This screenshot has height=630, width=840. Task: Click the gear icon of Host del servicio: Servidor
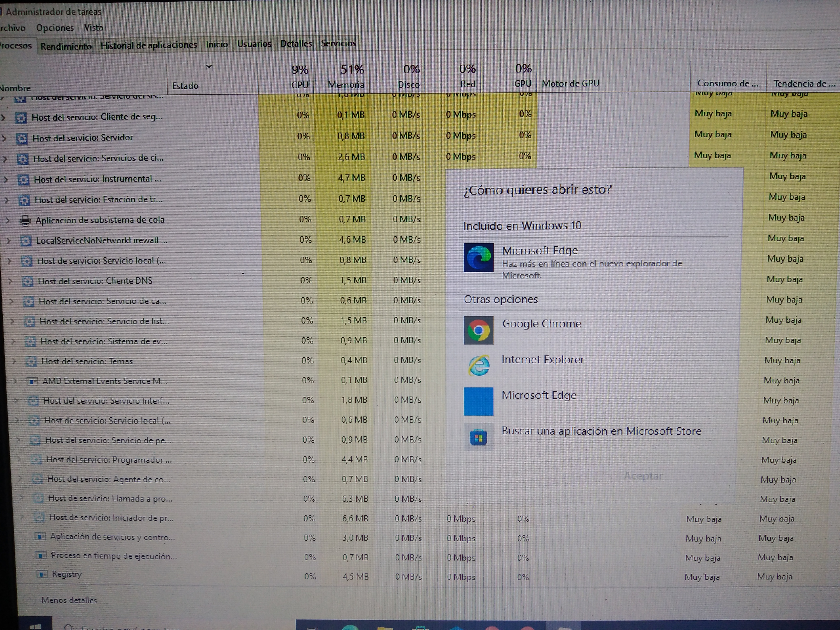point(22,138)
